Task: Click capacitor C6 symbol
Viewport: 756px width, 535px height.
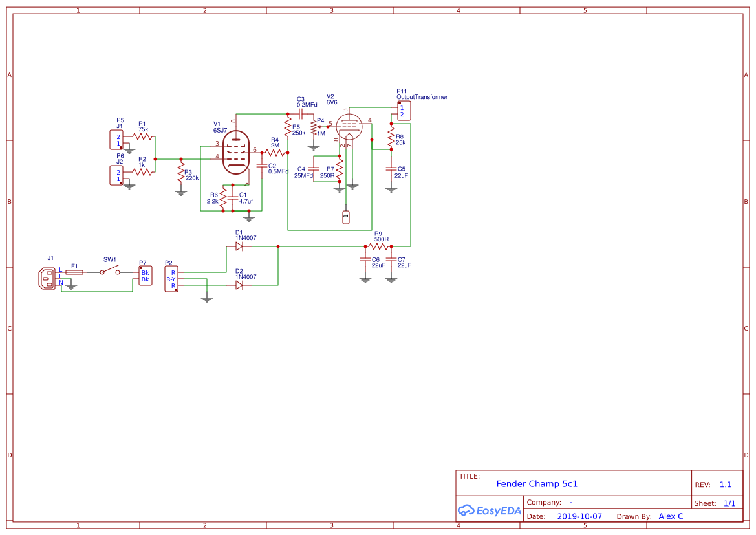Action: 365,259
